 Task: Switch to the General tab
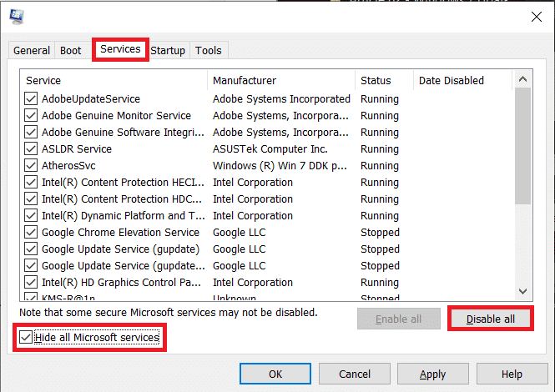pyautogui.click(x=32, y=51)
